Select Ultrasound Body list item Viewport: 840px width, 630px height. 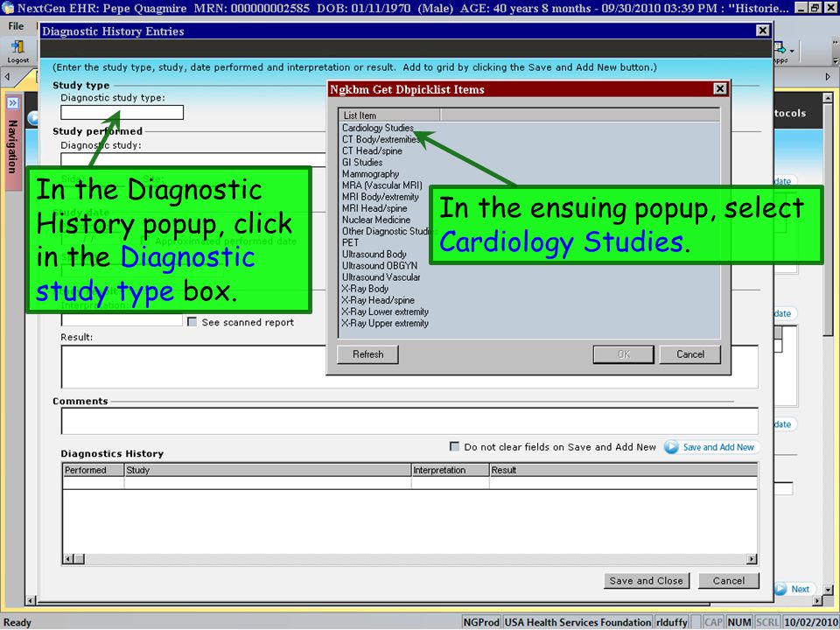click(x=374, y=255)
